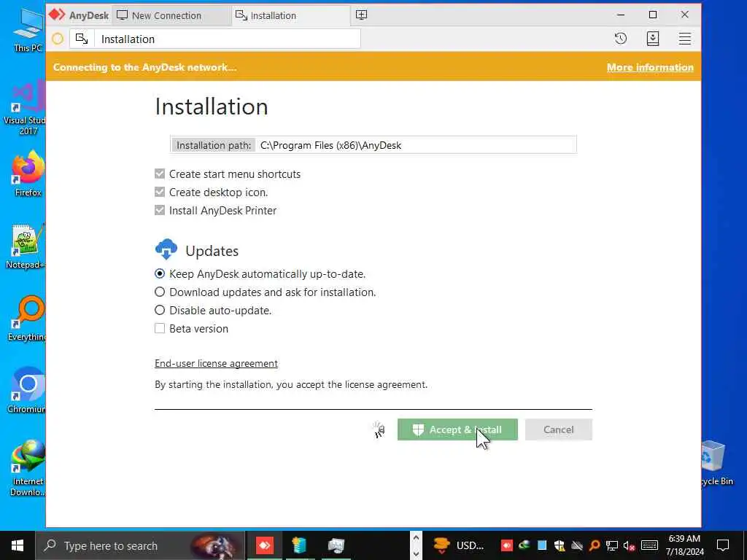Click taskbar toolbar scroll up arrow

click(x=416, y=538)
